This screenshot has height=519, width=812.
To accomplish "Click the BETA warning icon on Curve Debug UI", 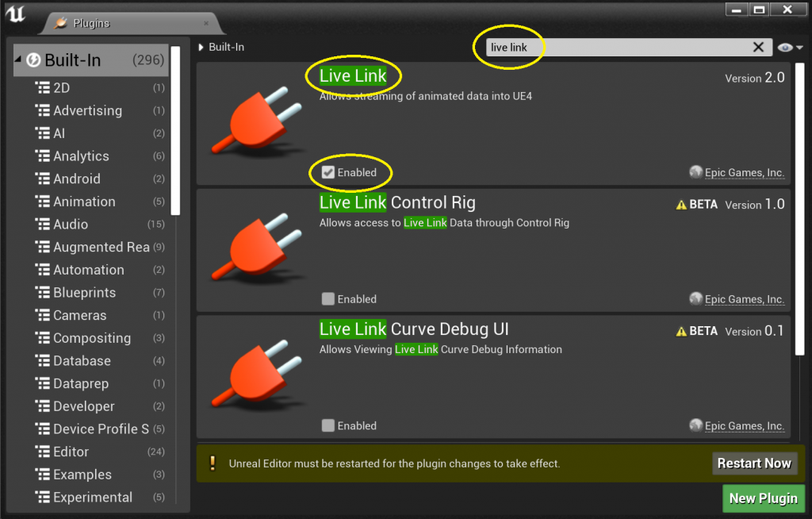I will 681,331.
